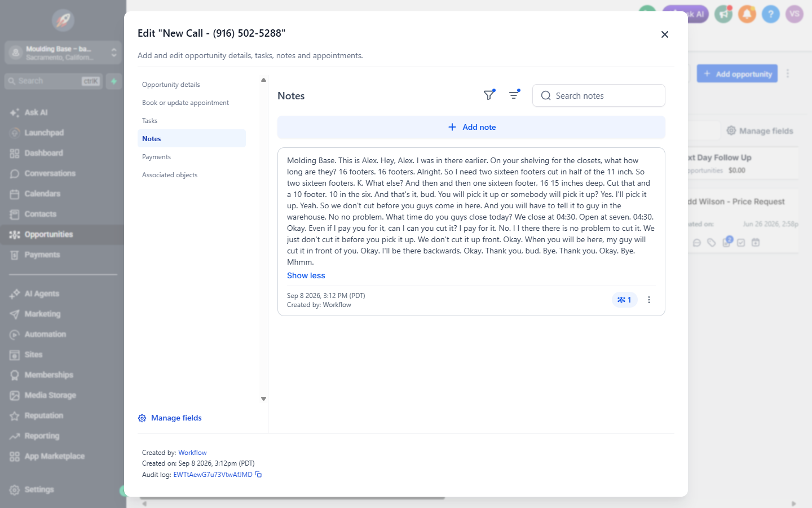Click the sidebar Search box
Viewport: 812px width, 508px height.
[x=55, y=81]
